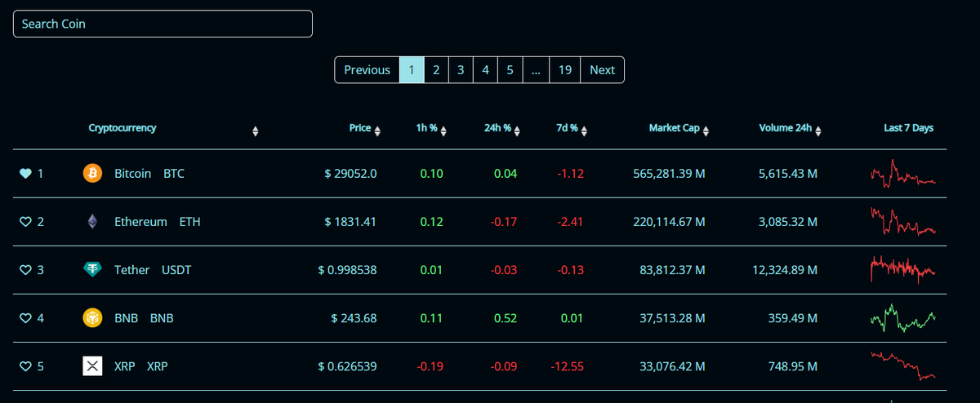Favorite BNB with the heart icon

pos(25,318)
